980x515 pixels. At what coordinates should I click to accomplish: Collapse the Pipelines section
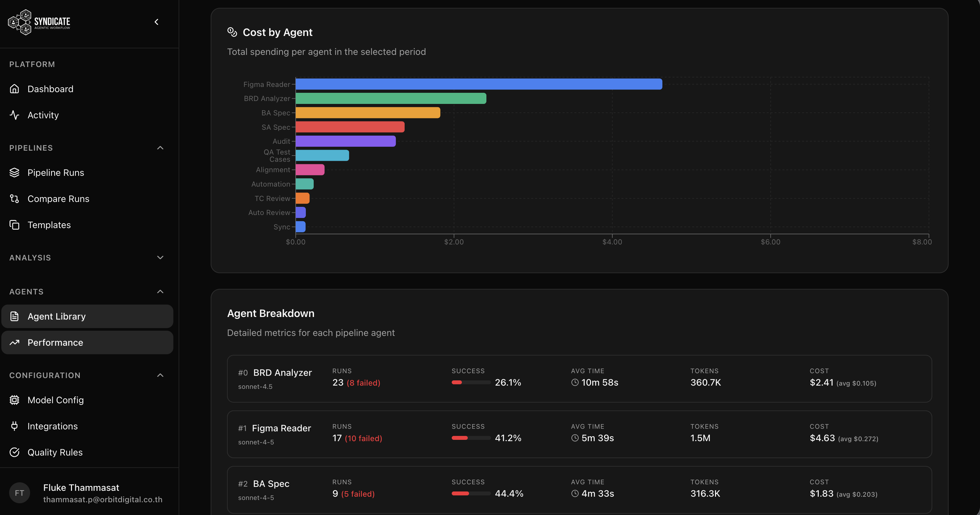point(160,148)
